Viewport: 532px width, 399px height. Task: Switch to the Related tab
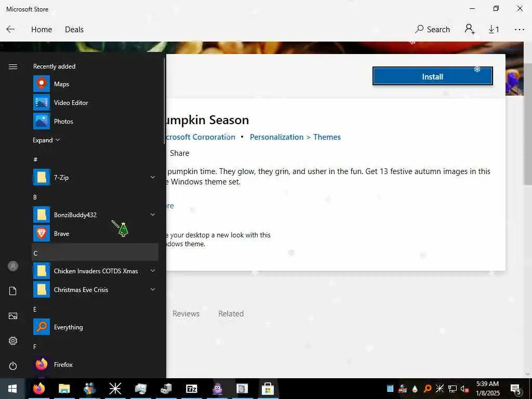point(231,313)
